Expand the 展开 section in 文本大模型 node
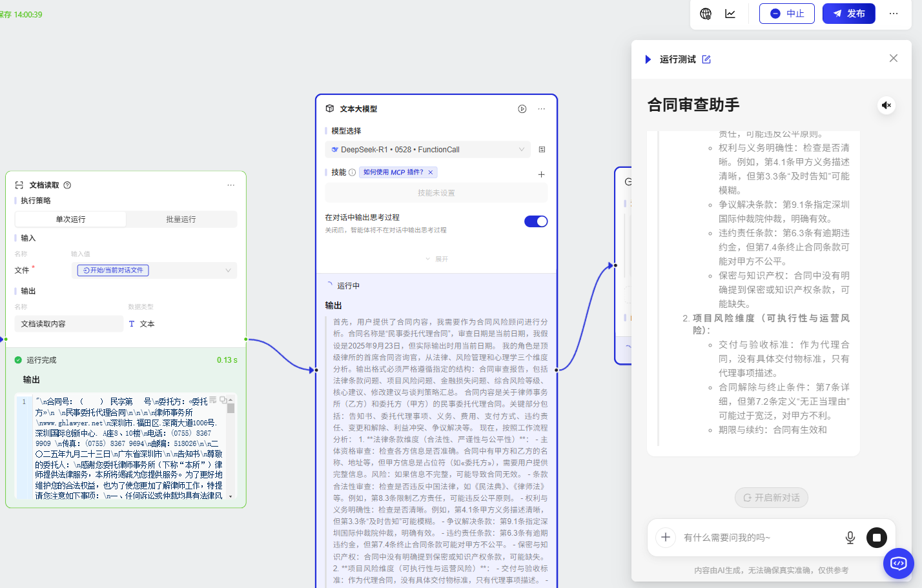 point(436,259)
